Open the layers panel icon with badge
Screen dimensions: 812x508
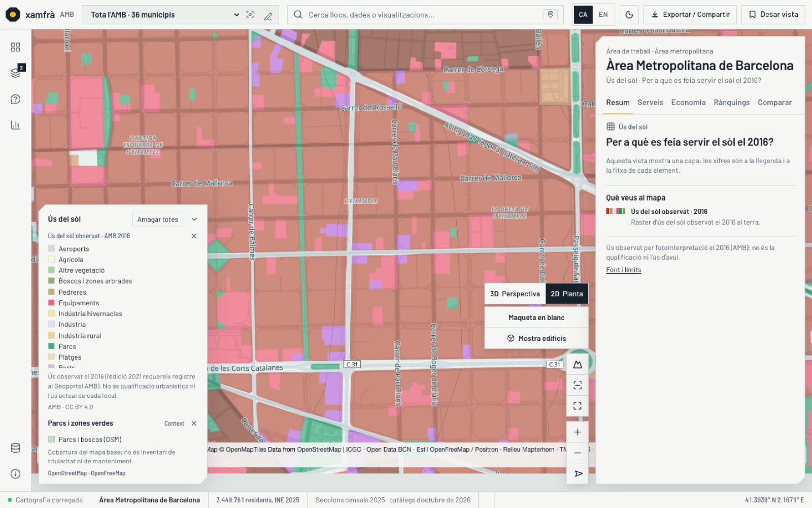[x=16, y=73]
